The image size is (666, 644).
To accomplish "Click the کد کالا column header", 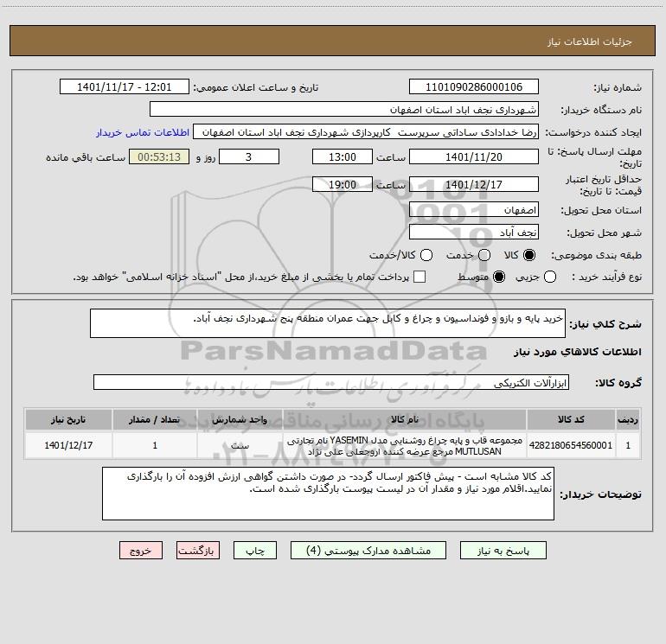I will click(x=571, y=419).
